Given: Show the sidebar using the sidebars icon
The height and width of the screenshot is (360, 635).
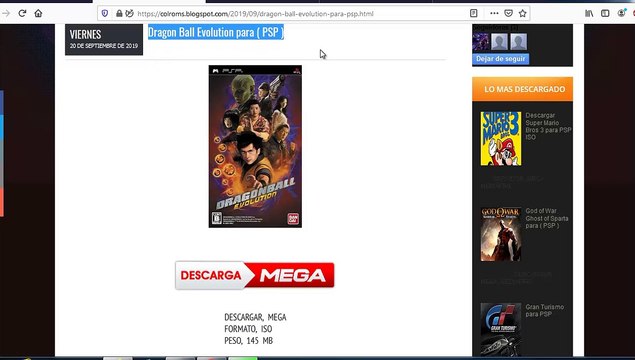Looking at the screenshot, I should pyautogui.click(x=605, y=13).
